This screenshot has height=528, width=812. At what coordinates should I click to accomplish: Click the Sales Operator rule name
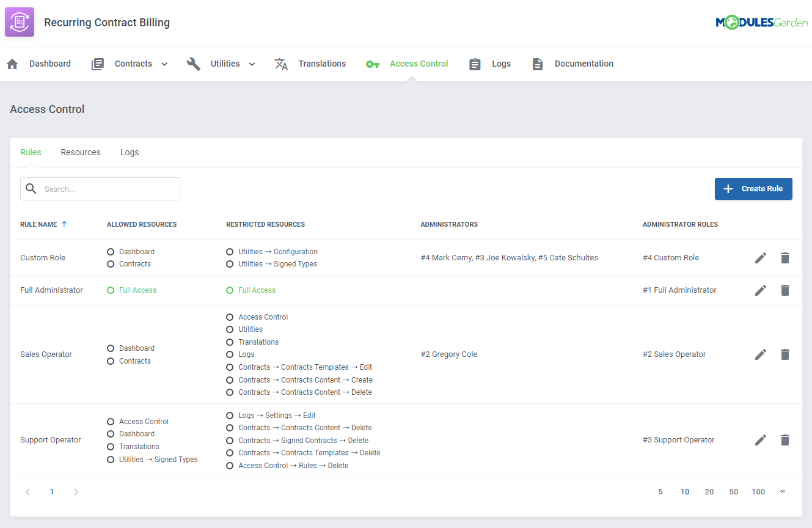46,354
